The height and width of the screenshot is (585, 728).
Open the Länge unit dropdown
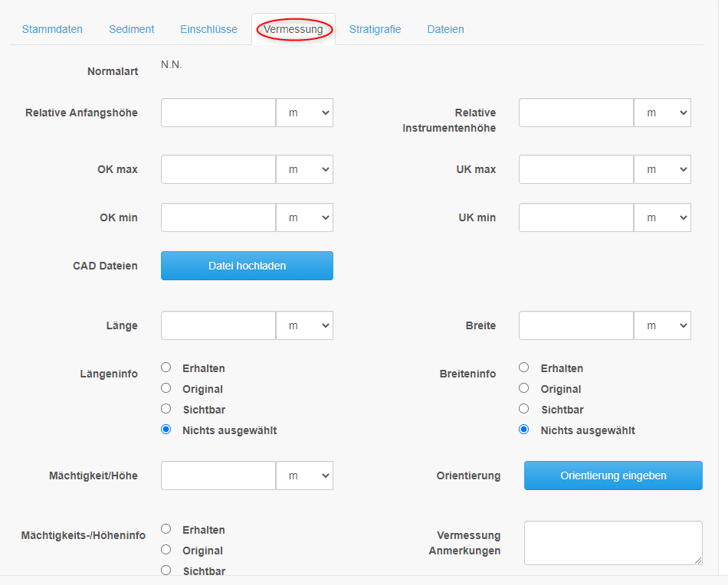(x=304, y=325)
